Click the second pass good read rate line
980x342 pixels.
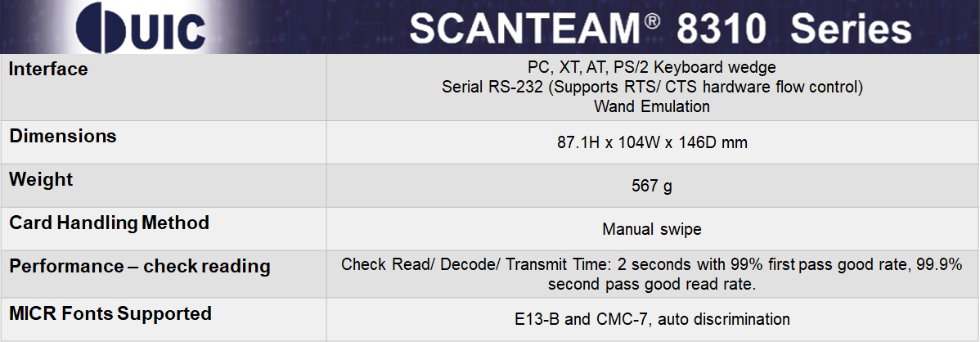(x=652, y=284)
